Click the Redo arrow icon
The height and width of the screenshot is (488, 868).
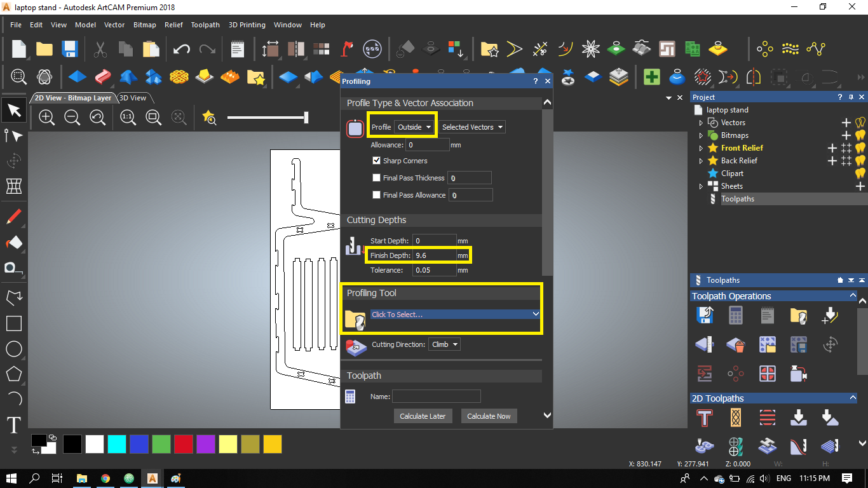click(x=207, y=49)
